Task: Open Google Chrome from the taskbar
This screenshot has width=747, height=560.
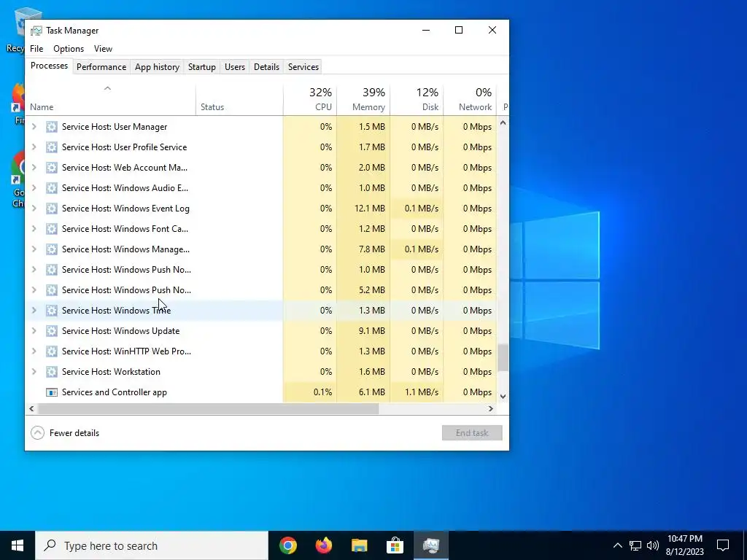Action: 287,545
